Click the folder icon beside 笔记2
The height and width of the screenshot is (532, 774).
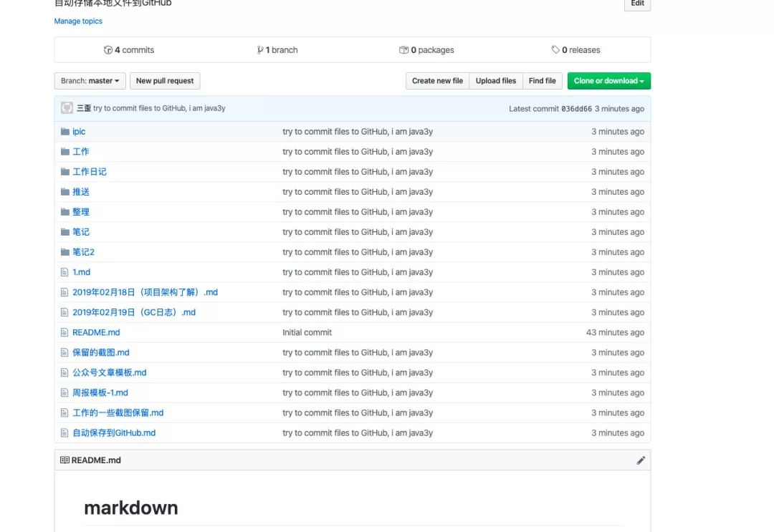64,252
